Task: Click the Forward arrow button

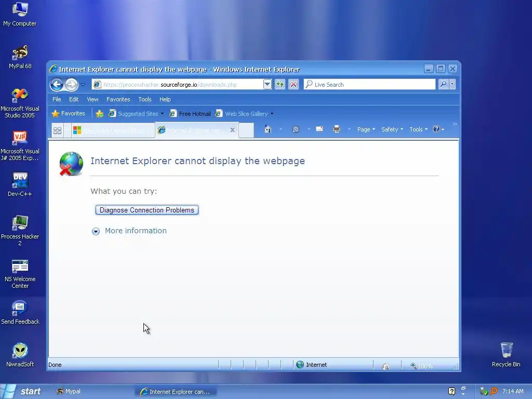Action: coord(72,85)
